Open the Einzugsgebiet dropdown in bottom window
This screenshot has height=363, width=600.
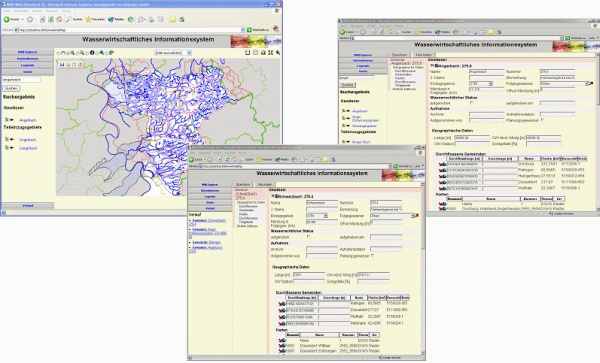click(317, 216)
